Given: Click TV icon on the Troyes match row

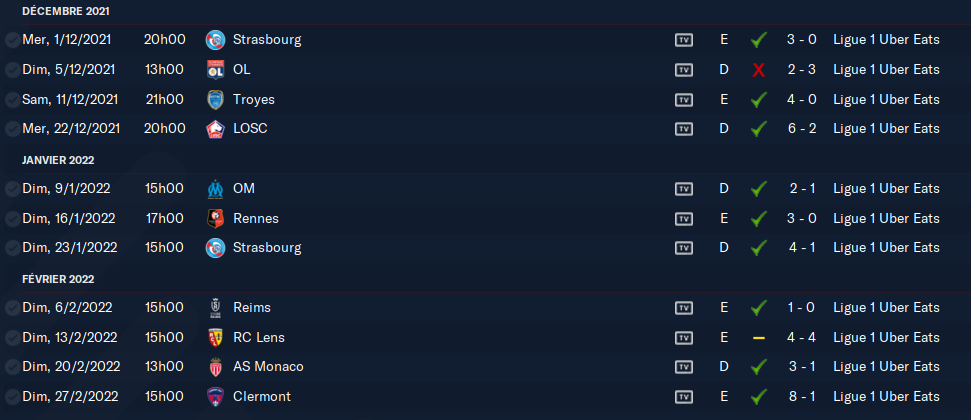Looking at the screenshot, I should [x=684, y=100].
